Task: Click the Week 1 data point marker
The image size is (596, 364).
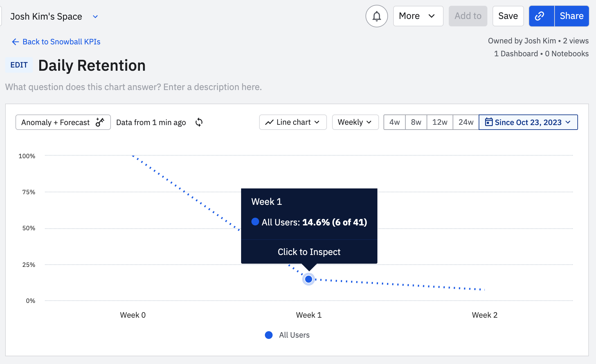Action: point(309,279)
